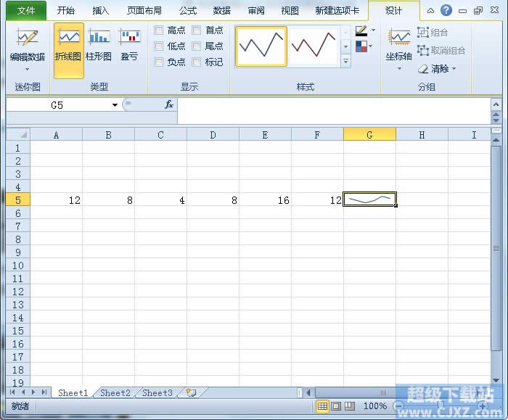Expand the 编辑数据 dropdown arrow
The width and height of the screenshot is (508, 420).
coord(28,69)
